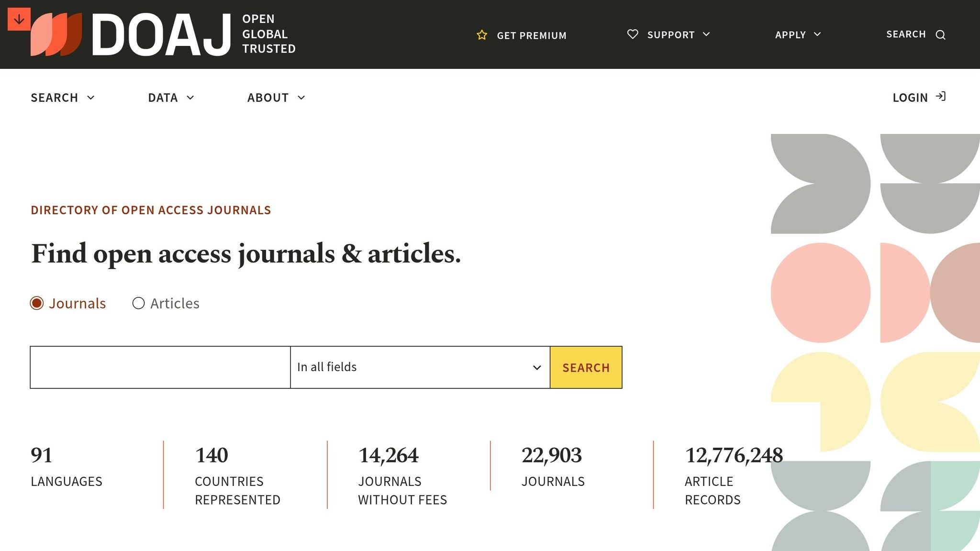Click the Articles label text

pos(175,303)
